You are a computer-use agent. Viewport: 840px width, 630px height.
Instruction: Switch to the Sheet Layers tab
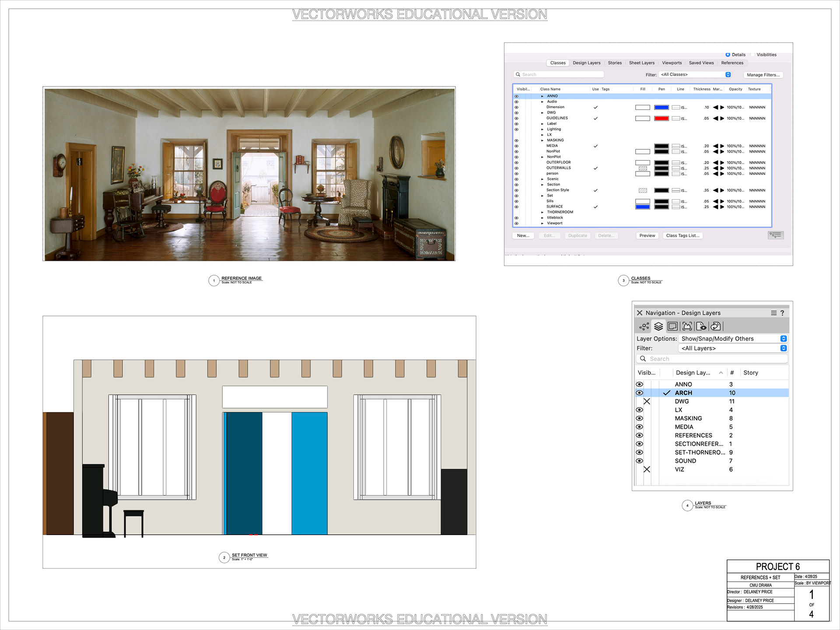[641, 63]
